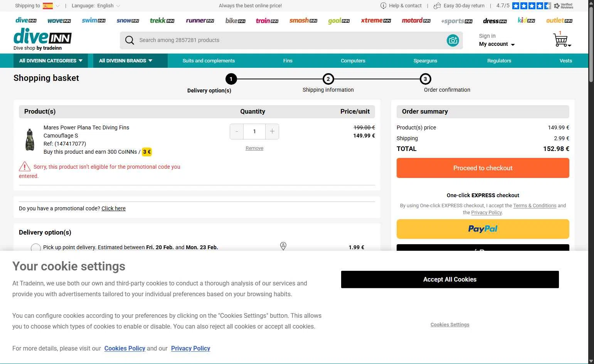Click step 3 Order confirmation marker
Image resolution: width=594 pixels, height=364 pixels.
(425, 79)
